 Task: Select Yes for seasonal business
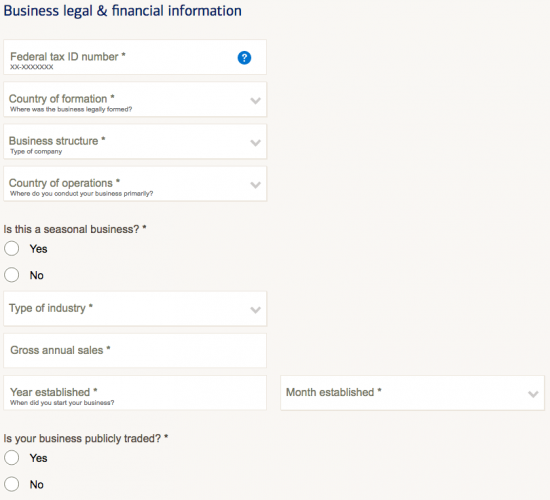(12, 248)
